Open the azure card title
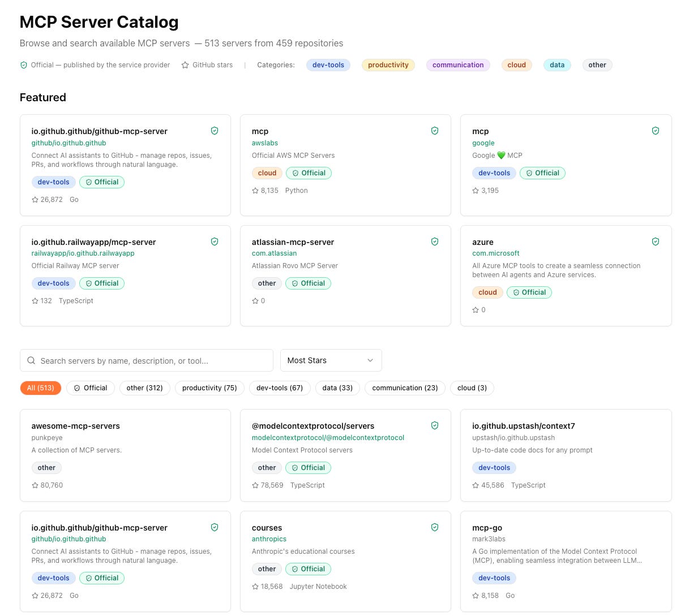This screenshot has width=685, height=616. point(483,242)
